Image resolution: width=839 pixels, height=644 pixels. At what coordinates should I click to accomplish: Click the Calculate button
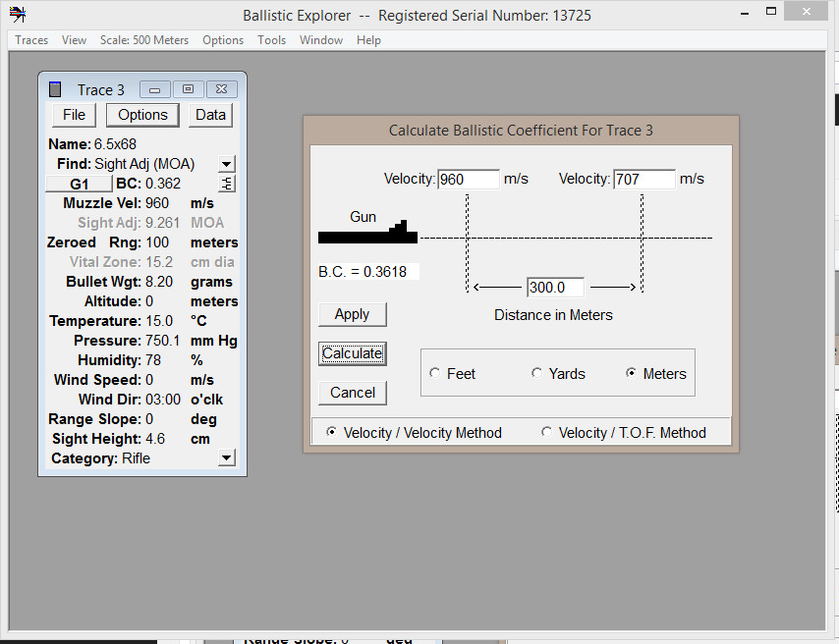(352, 353)
